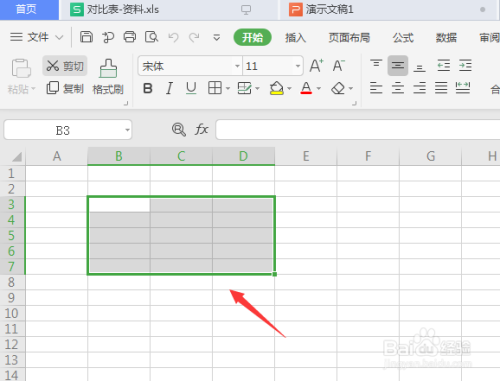The width and height of the screenshot is (500, 381).
Task: Open the 页面布局 ribbon tab
Action: (349, 38)
